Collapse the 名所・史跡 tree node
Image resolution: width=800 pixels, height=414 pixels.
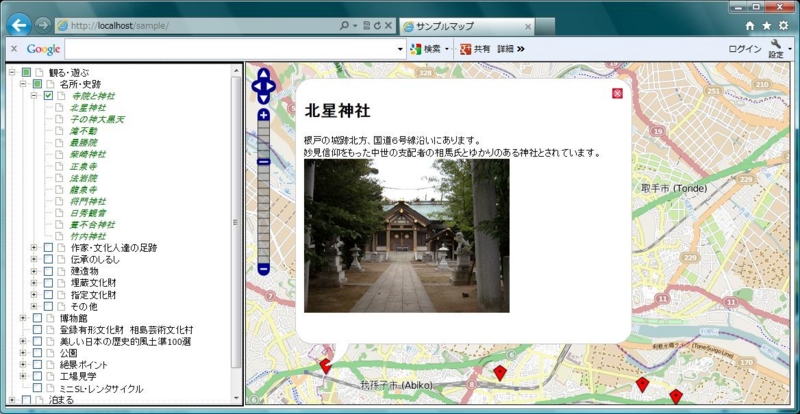pyautogui.click(x=22, y=84)
